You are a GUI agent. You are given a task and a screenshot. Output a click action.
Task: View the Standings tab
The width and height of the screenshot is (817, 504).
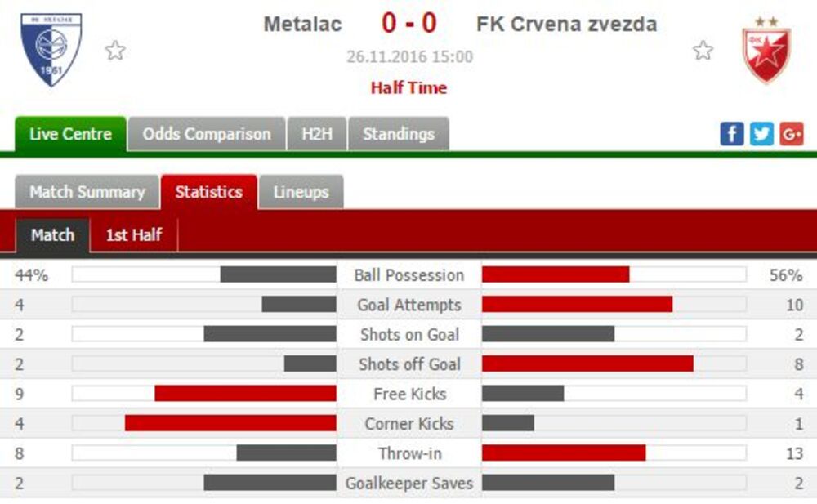pyautogui.click(x=399, y=134)
